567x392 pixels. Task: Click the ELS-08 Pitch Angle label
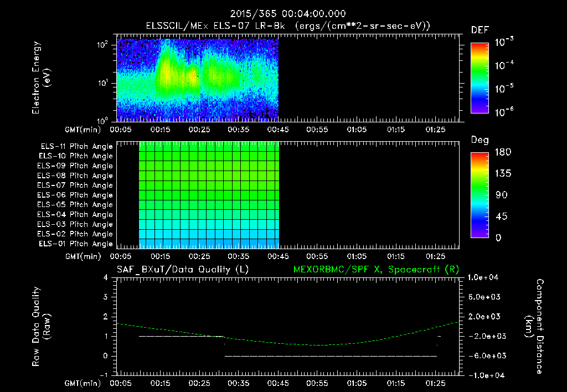[75, 176]
